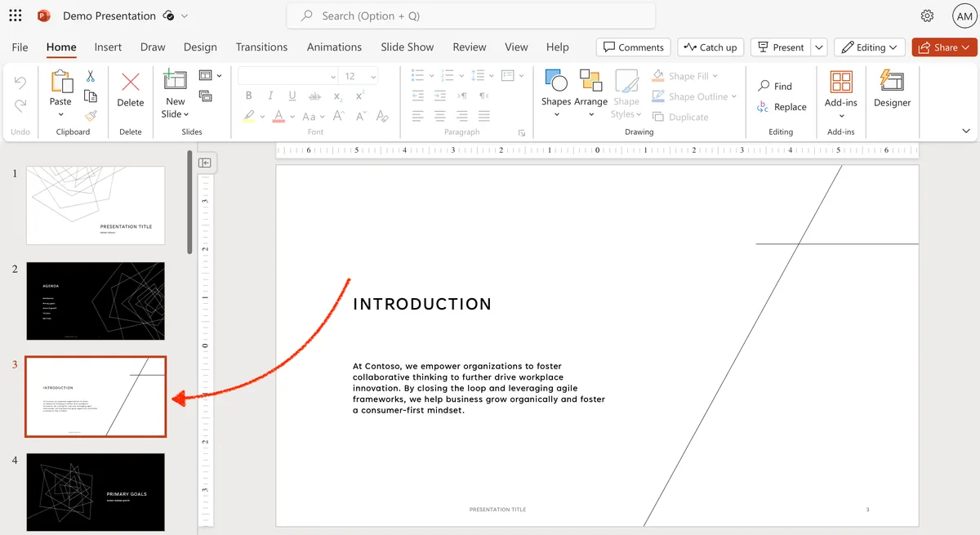Click the Undo arrow
The image size is (980, 535).
point(20,82)
